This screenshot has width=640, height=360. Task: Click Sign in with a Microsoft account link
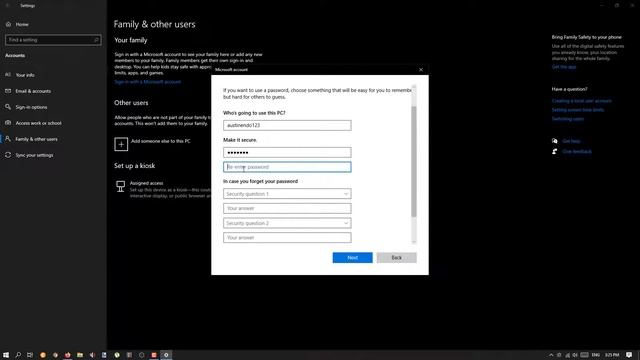147,82
